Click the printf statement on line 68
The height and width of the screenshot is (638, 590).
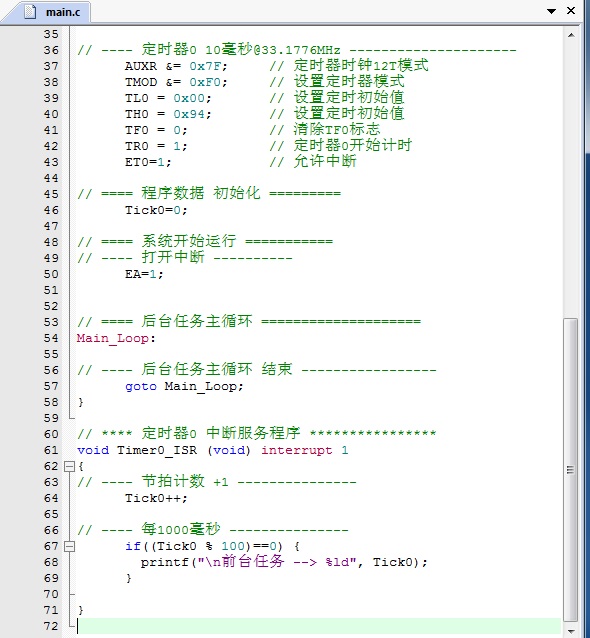tap(284, 562)
